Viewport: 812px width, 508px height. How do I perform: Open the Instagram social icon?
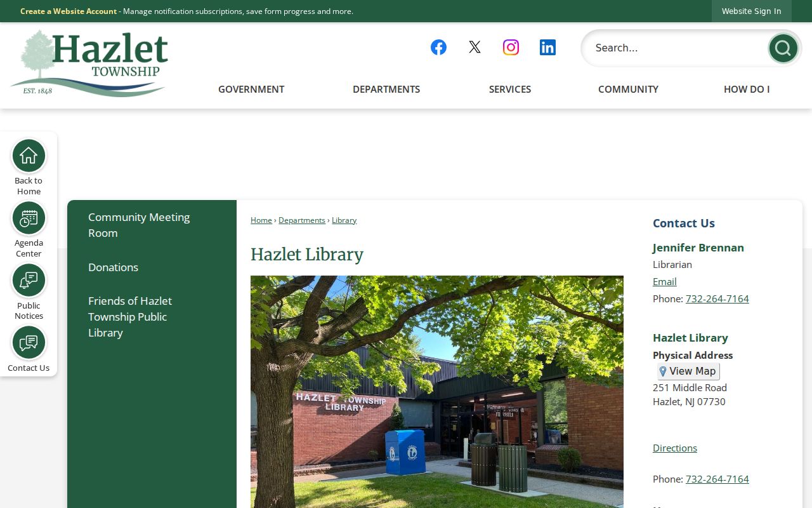pos(511,48)
